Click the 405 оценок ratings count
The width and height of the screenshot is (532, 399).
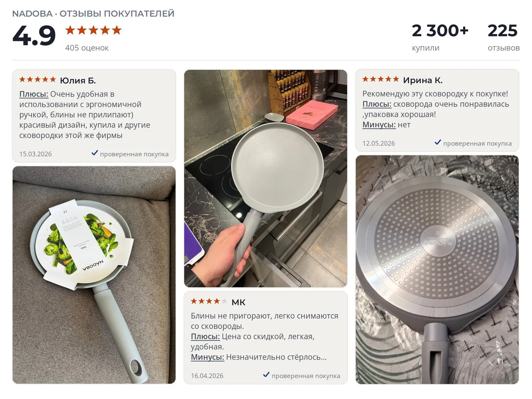(x=87, y=48)
